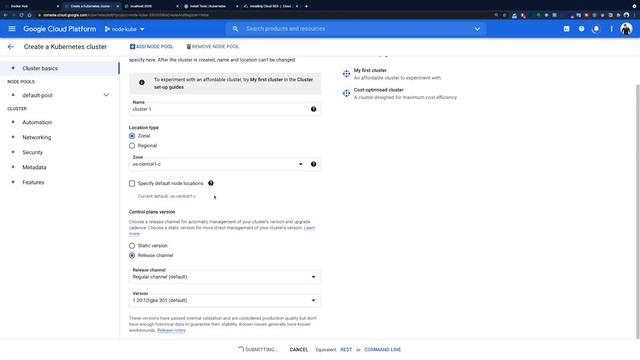Switch to the localhost browser tab

coord(151,6)
